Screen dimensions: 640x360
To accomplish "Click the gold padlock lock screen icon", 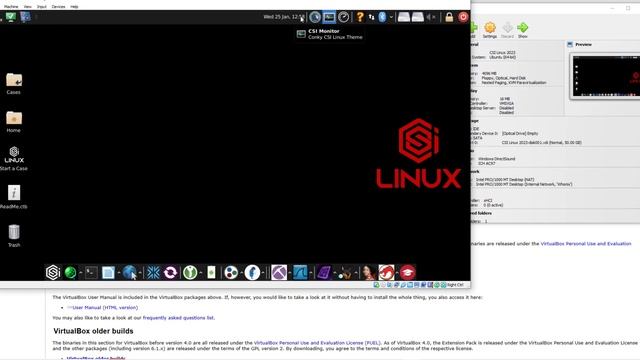I will pyautogui.click(x=449, y=17).
